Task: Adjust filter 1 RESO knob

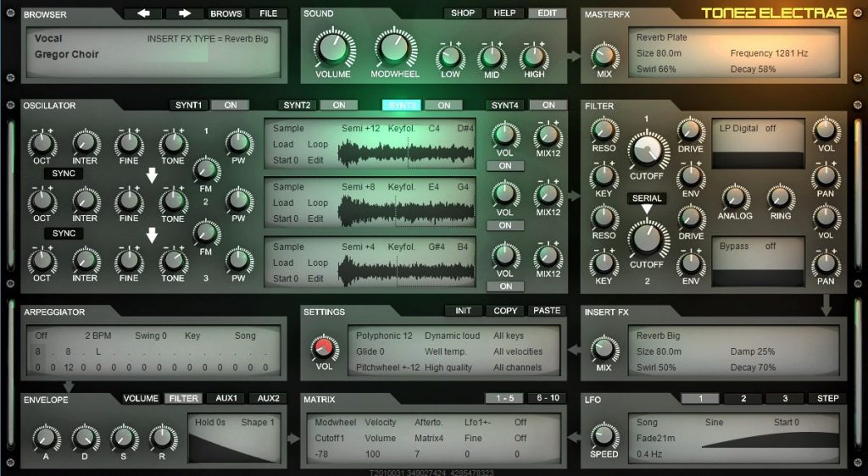Action: (x=604, y=130)
